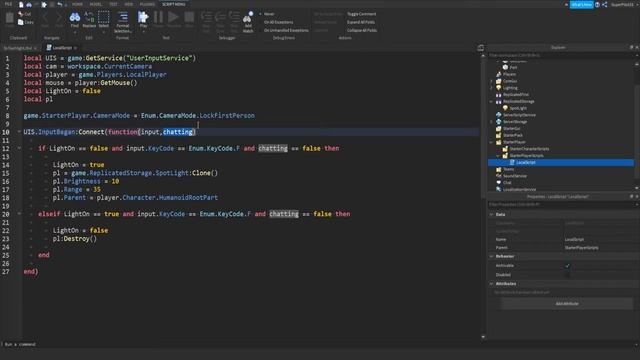Switch to the MODEL ribbon tab
Viewport: 640px width, 360px height.
click(96, 4)
